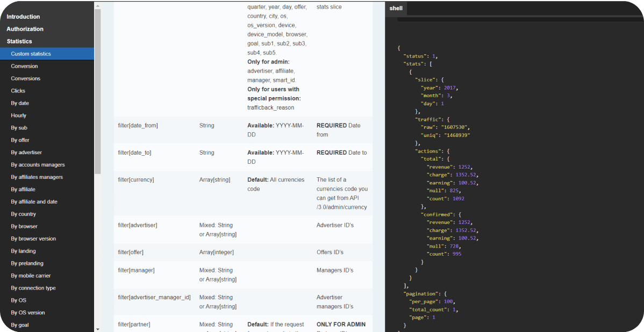
Task: Collapse the Statistics section
Action: [19, 41]
